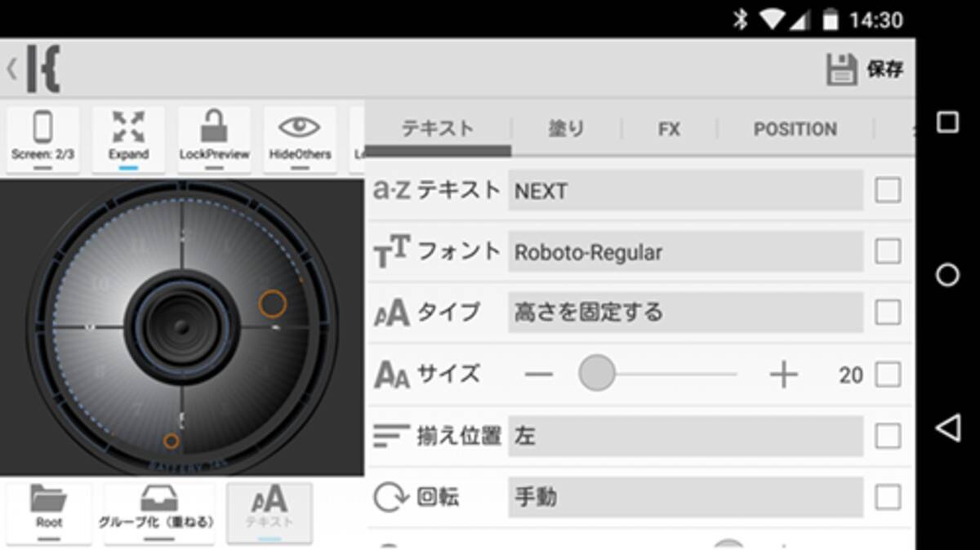Open the alignment dropdown set to left
This screenshot has height=550, width=980.
684,437
